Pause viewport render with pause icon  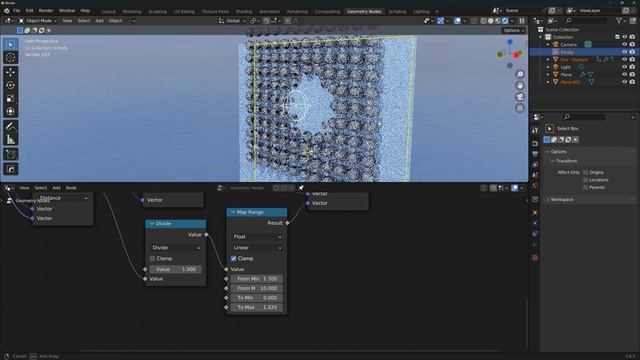522,20
